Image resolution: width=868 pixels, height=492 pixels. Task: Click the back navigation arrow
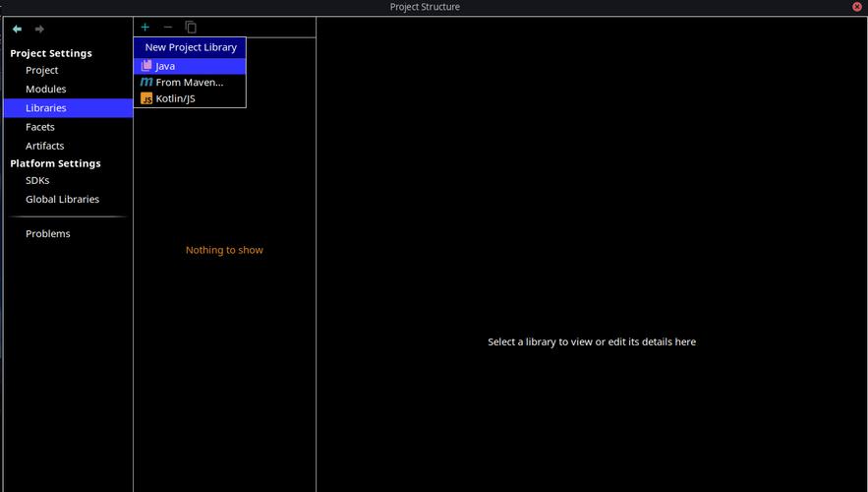pos(17,29)
